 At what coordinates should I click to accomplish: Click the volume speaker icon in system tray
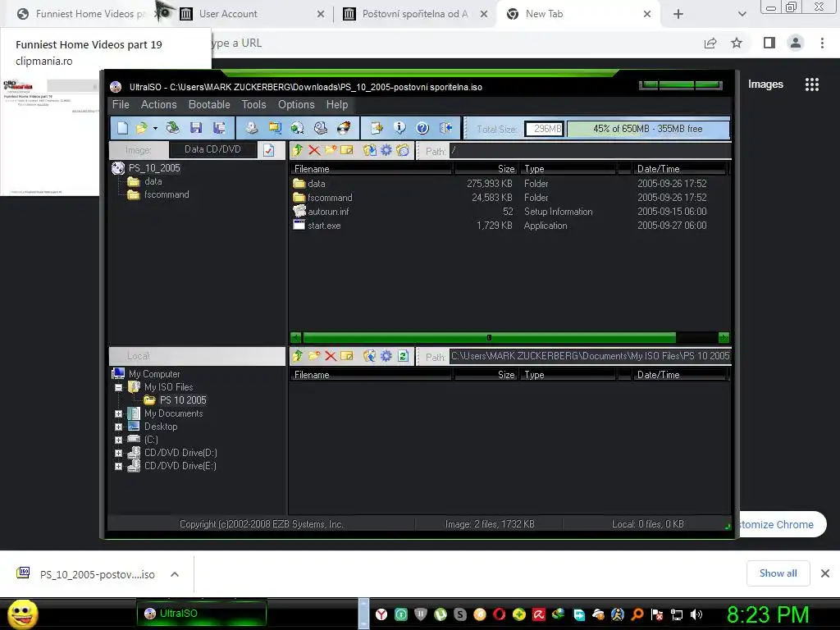coord(696,614)
